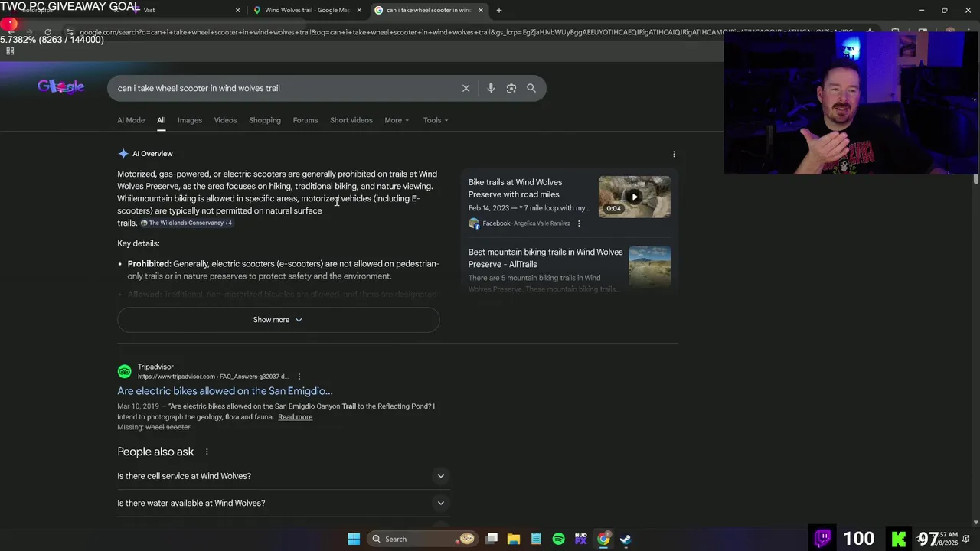Open options beside Facebook video source
980x551 pixels.
pyautogui.click(x=579, y=223)
